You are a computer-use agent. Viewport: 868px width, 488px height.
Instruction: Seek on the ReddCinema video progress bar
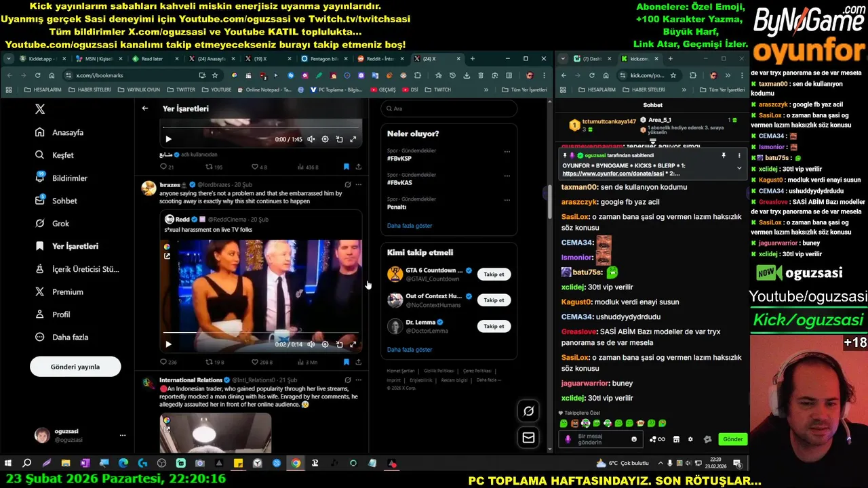[261, 332]
